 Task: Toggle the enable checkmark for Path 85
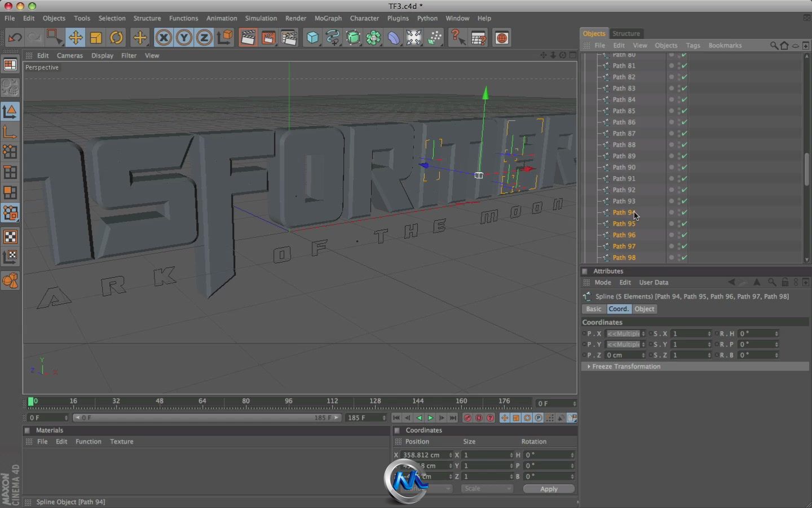pos(685,111)
